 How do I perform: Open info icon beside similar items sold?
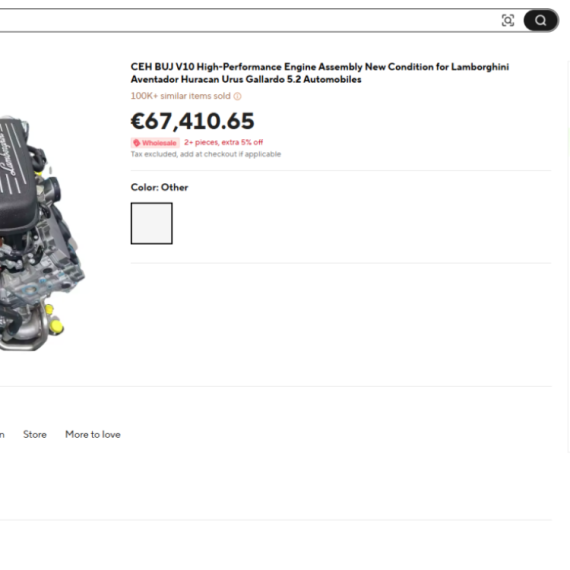(x=237, y=96)
